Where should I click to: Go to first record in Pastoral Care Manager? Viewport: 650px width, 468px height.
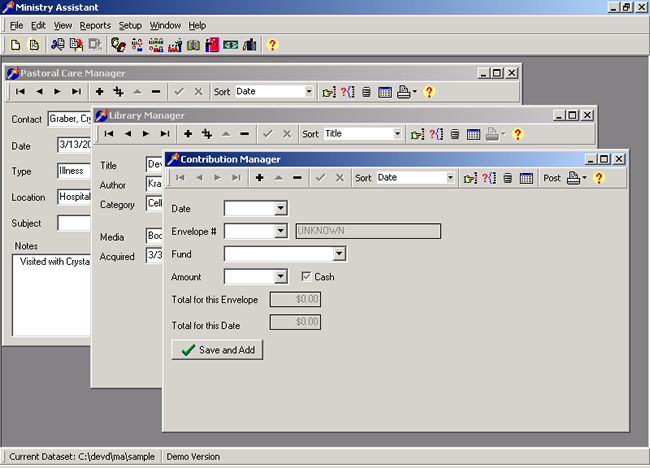[20, 92]
